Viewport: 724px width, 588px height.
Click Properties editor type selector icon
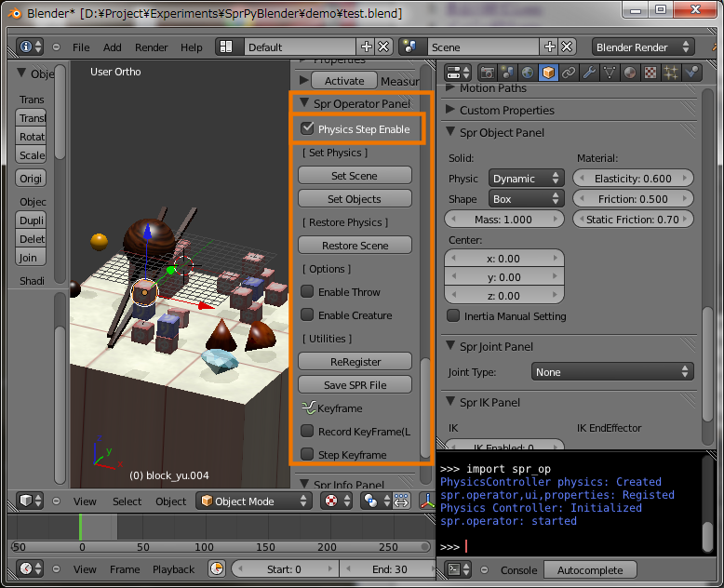click(x=458, y=73)
